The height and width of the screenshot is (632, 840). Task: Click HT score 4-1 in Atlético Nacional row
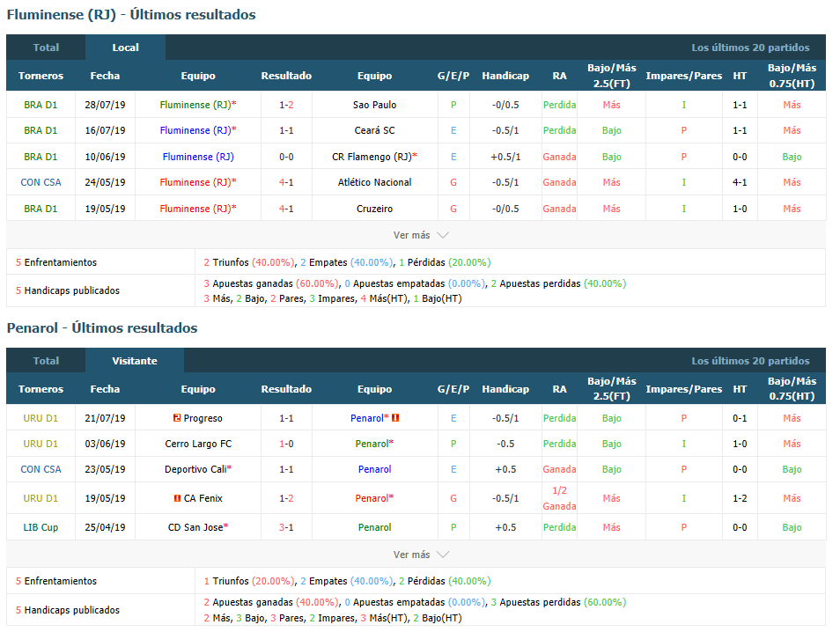click(740, 182)
